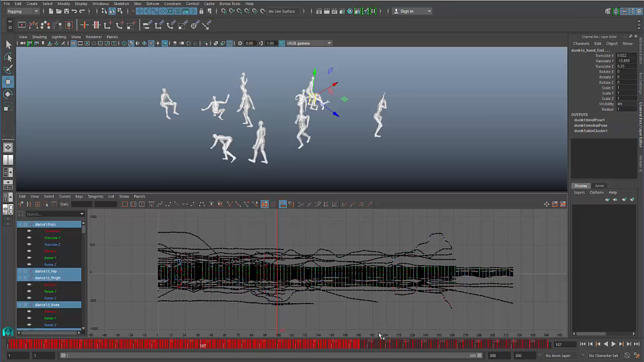Viewport: 644px width, 362px height.
Task: Select the Translate Y curve under hips
Action: [52, 238]
